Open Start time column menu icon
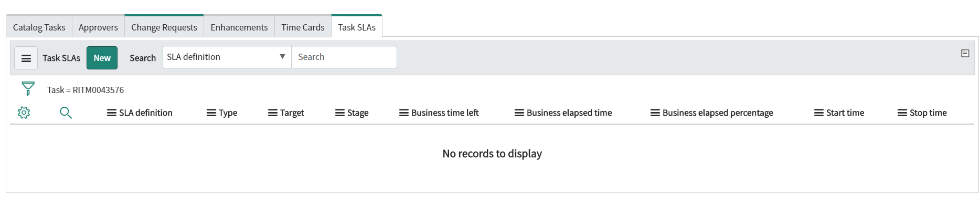The height and width of the screenshot is (203, 980). (x=819, y=113)
